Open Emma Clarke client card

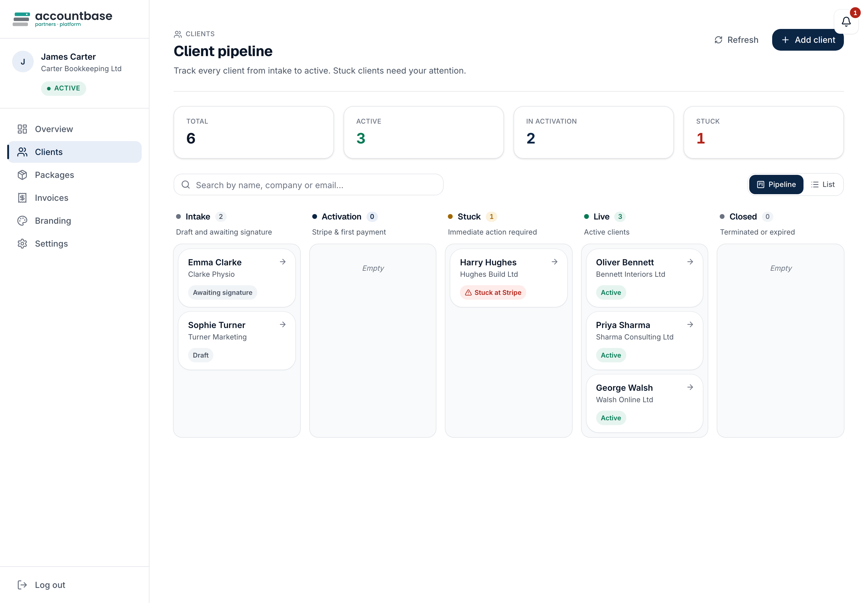coord(237,278)
